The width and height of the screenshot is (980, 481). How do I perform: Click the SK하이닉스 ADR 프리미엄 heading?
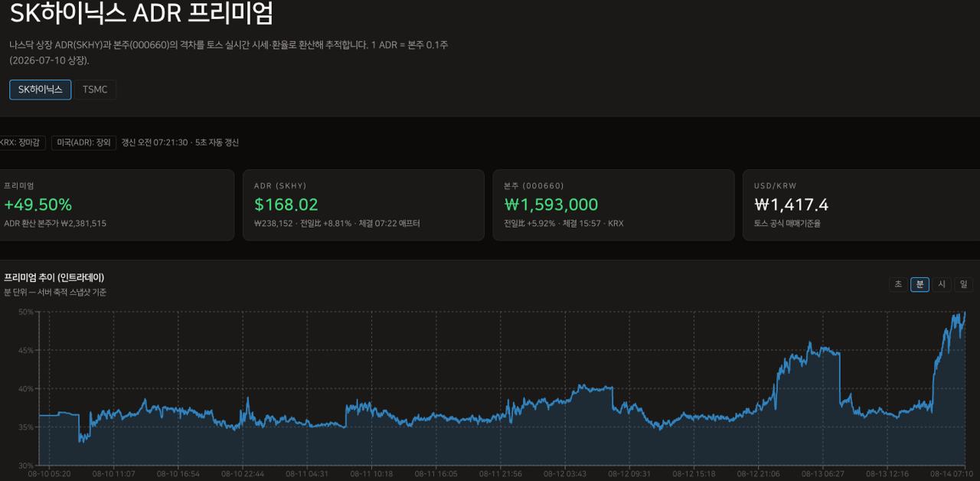tap(141, 13)
